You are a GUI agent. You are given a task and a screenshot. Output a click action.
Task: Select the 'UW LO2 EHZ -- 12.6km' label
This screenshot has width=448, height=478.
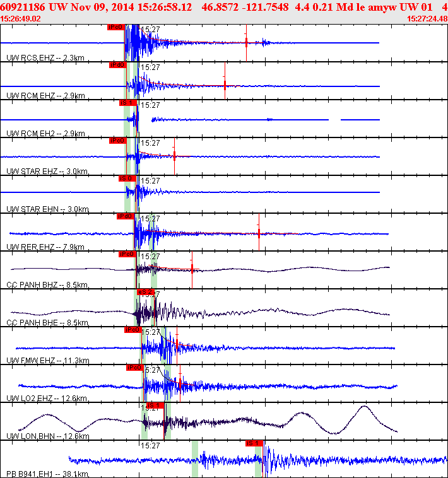(x=47, y=398)
